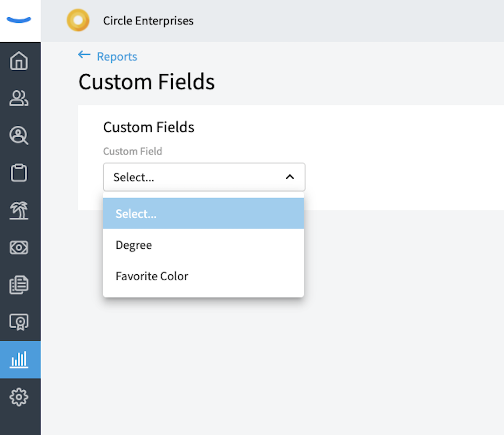Click the Custom Fields page heading
The image size is (504, 435).
pyautogui.click(x=147, y=82)
